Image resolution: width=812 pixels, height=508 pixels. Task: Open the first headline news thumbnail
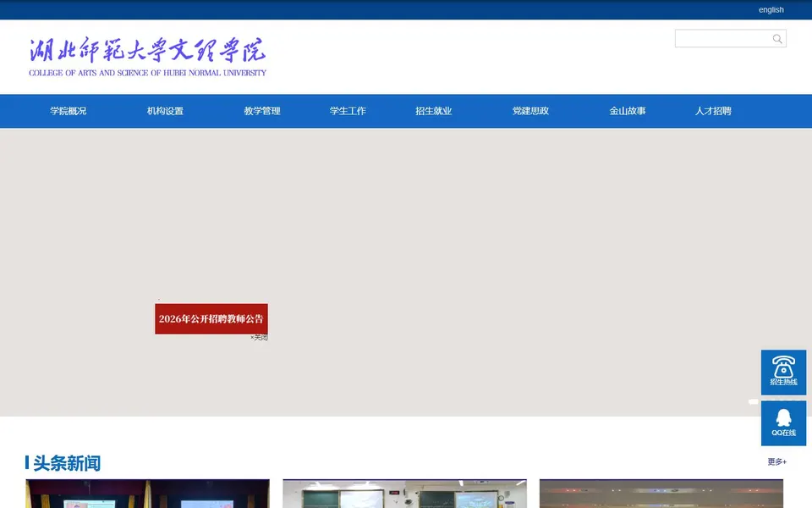pyautogui.click(x=147, y=494)
